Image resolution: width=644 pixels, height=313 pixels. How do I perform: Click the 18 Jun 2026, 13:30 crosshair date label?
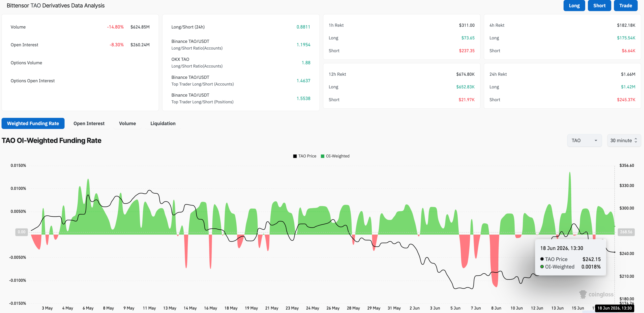tap(615, 308)
